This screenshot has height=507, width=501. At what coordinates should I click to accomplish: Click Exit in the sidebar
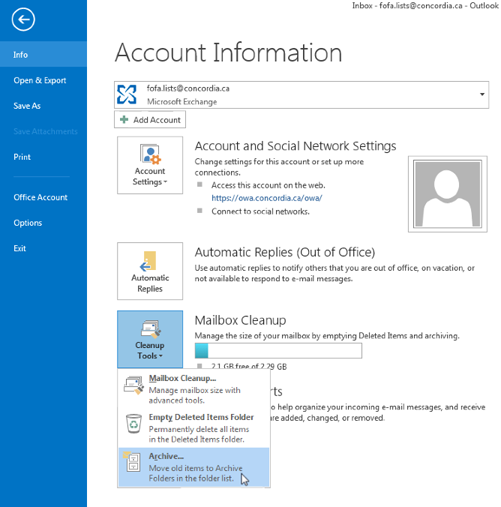(20, 248)
